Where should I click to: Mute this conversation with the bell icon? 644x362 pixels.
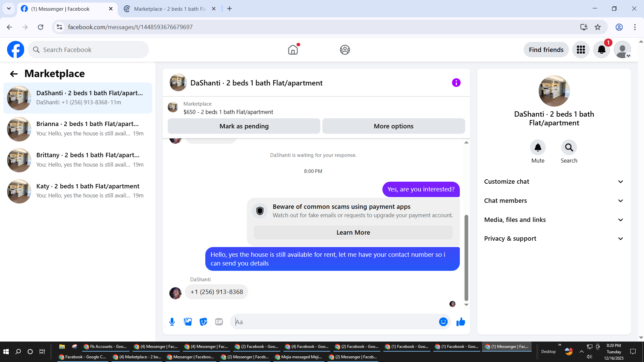538,147
